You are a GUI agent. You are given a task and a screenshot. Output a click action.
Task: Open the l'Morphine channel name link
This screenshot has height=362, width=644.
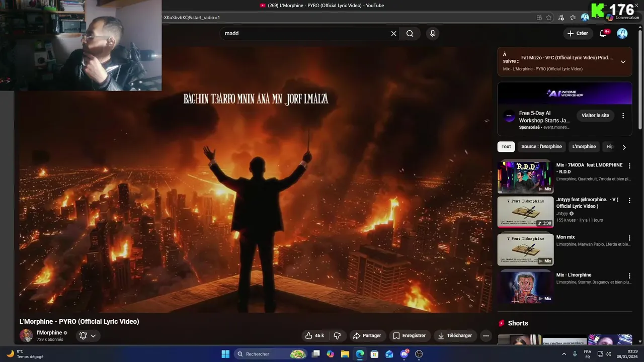point(49,333)
